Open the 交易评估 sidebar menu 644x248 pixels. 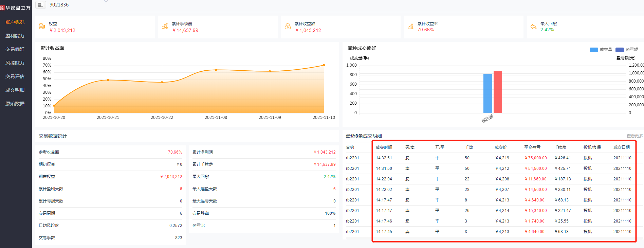coord(15,76)
